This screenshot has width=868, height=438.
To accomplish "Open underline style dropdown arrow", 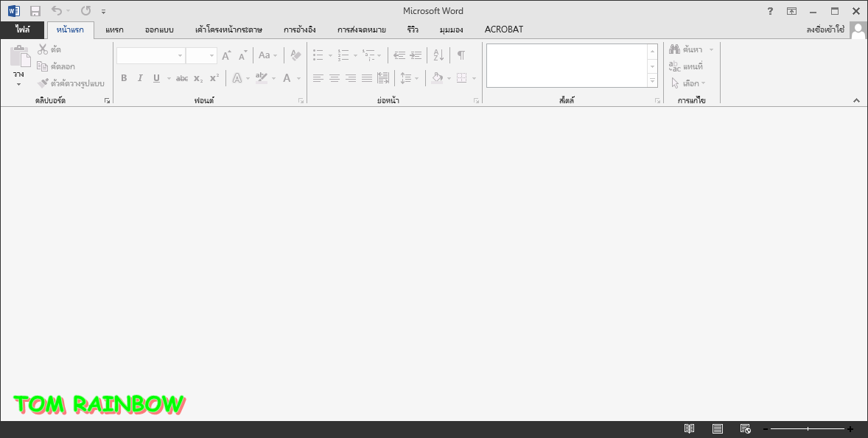I will [x=169, y=79].
